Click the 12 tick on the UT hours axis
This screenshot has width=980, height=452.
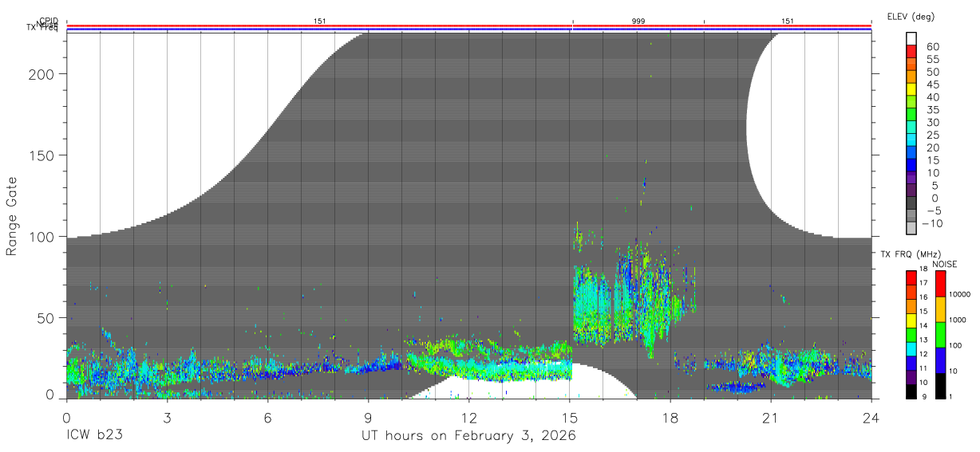pos(469,417)
